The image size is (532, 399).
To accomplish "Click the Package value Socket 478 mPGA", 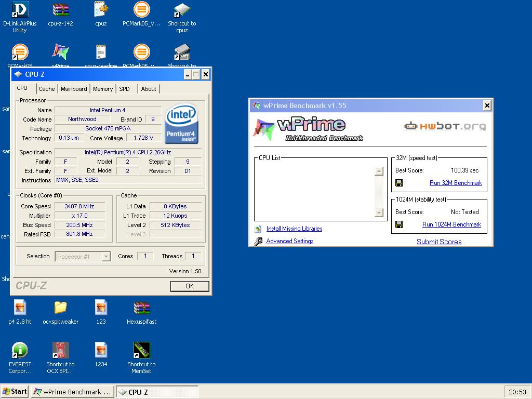I will click(108, 129).
